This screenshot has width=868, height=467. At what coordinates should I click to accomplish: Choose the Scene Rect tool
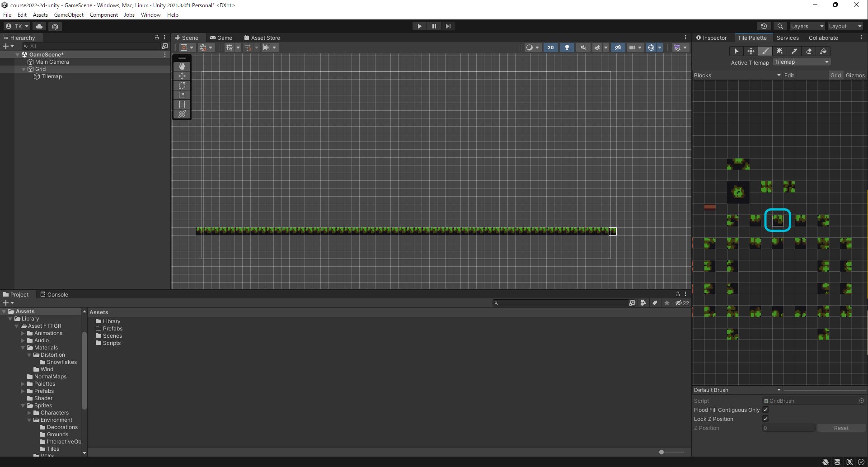coord(182,104)
